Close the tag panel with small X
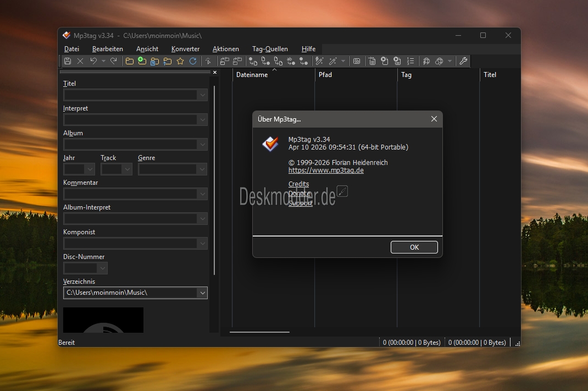This screenshot has width=588, height=391. (215, 73)
